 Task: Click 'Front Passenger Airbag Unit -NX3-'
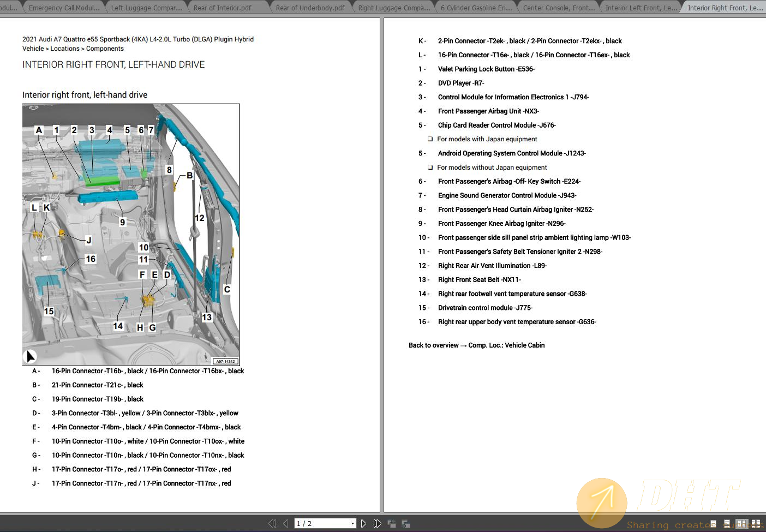tap(488, 111)
